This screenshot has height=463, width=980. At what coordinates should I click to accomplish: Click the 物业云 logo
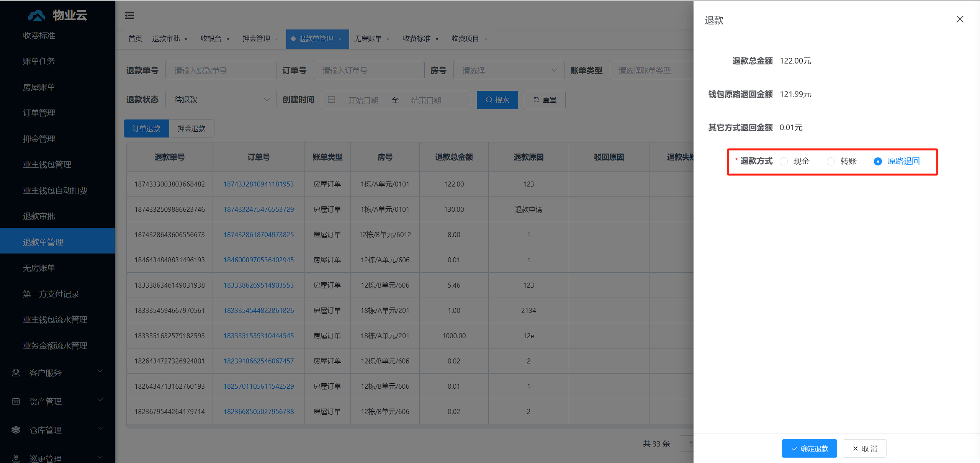57,15
